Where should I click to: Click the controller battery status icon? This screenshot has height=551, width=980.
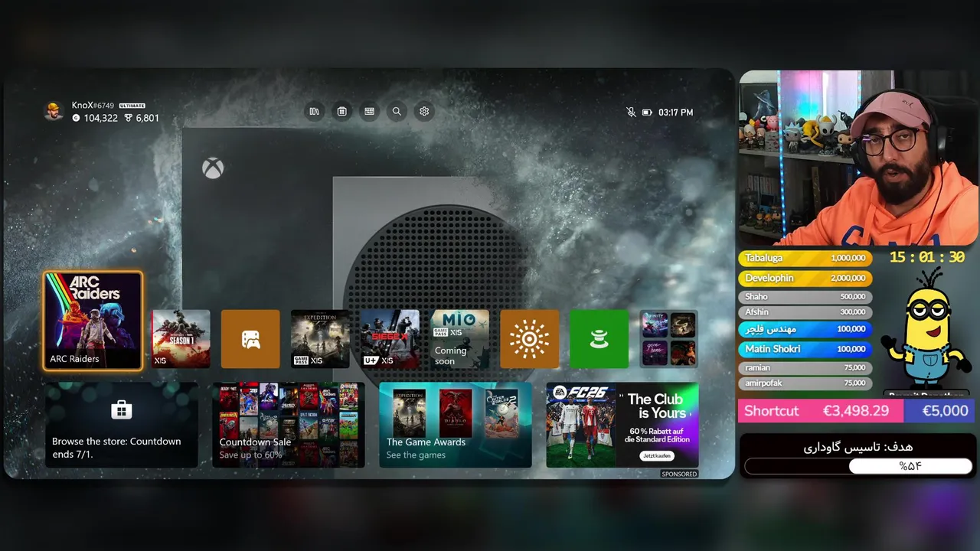(647, 112)
